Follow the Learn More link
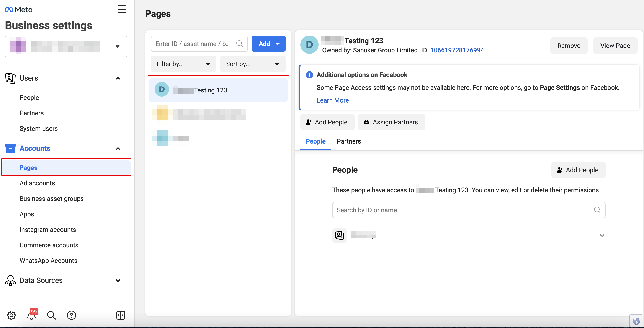The image size is (644, 328). point(332,100)
